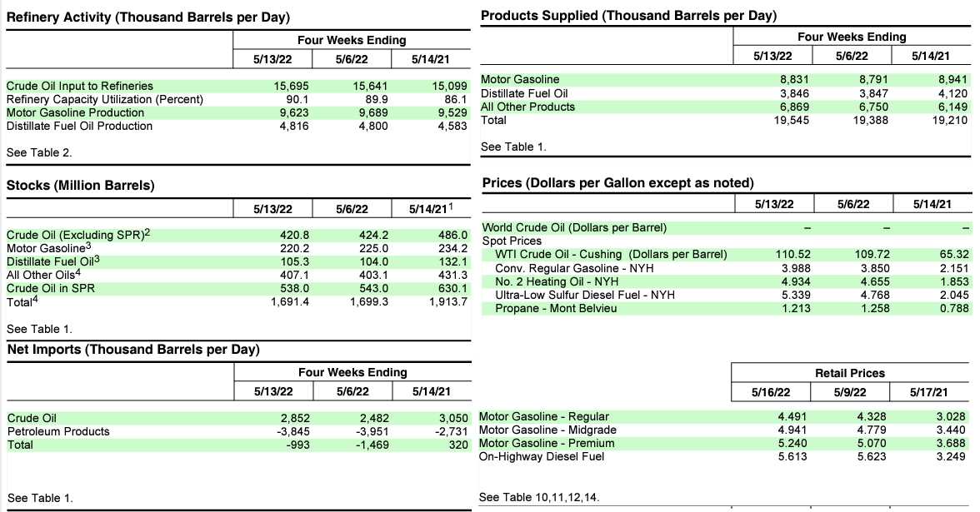This screenshot has height=512, width=980.
Task: Select the On-Highway Diesel Fuel row label
Action: (542, 456)
